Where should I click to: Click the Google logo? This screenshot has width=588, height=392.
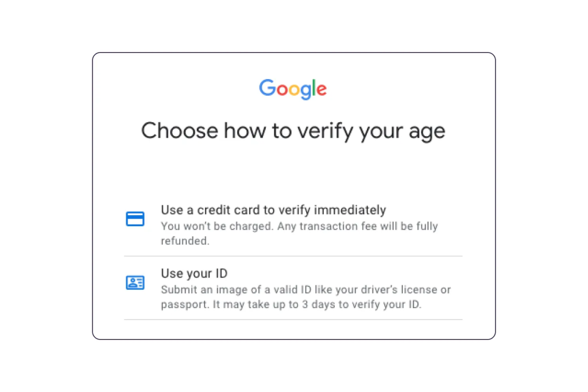tap(293, 89)
